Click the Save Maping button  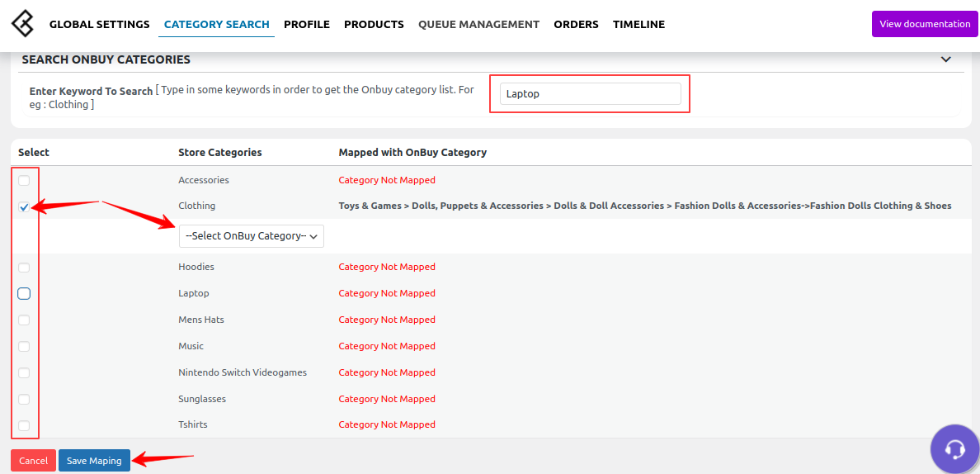94,460
